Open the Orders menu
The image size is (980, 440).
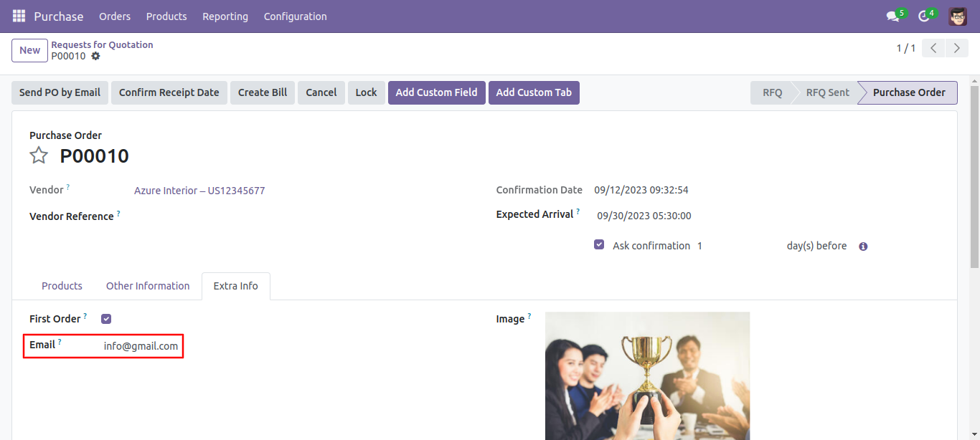click(x=115, y=16)
